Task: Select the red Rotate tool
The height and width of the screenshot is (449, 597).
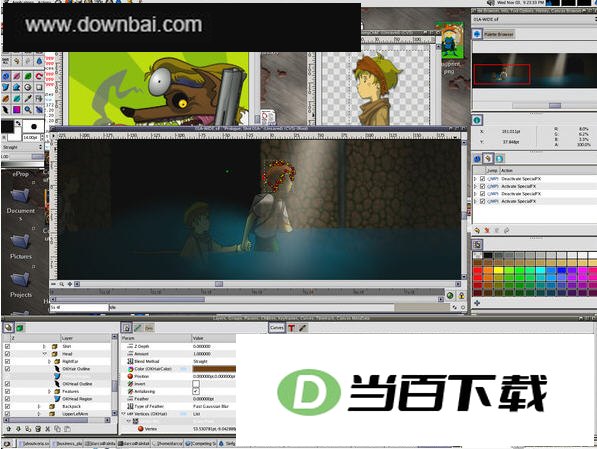Action: 39,76
